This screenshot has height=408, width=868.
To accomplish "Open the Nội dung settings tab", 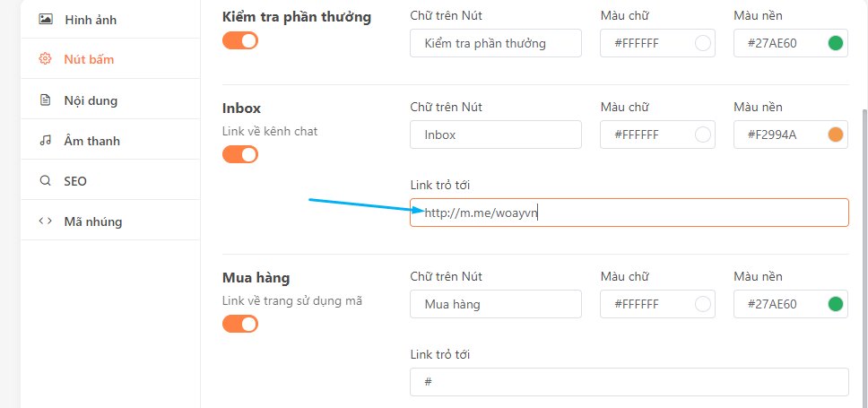I will pos(91,100).
